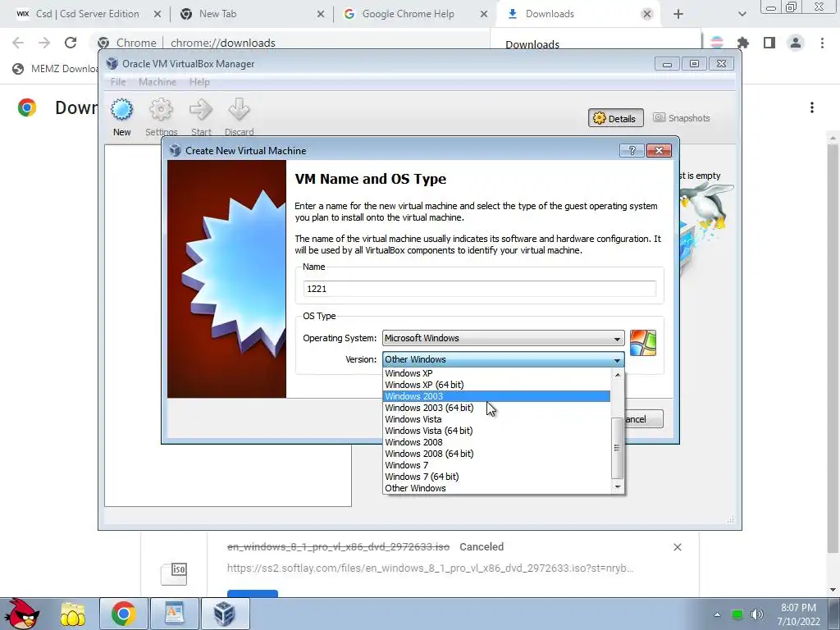The height and width of the screenshot is (630, 840).
Task: Click the Windows OS logo icon
Action: click(x=643, y=343)
